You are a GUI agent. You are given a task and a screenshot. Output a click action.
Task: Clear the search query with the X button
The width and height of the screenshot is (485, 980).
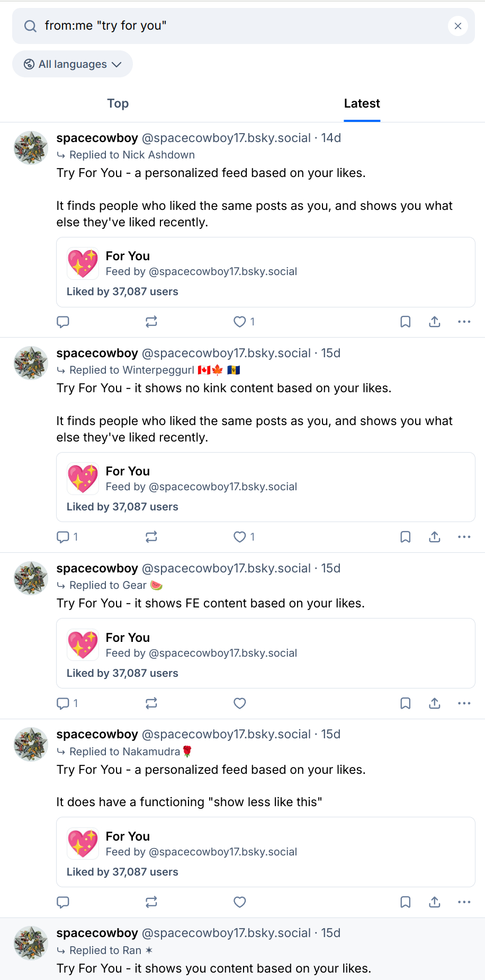[x=457, y=26]
